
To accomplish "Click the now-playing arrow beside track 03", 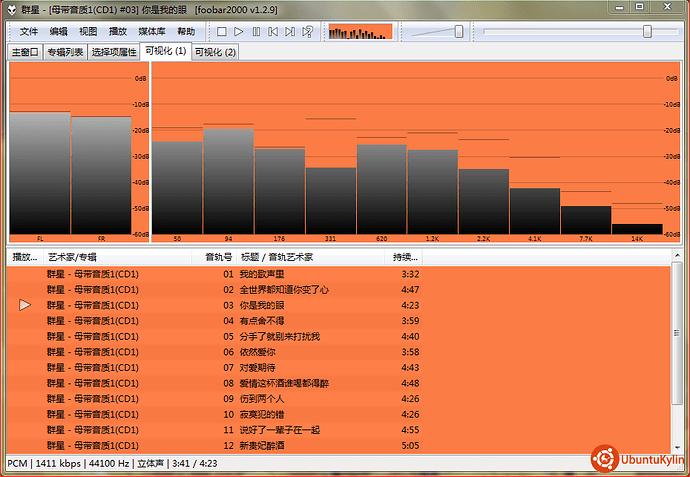I will (25, 305).
